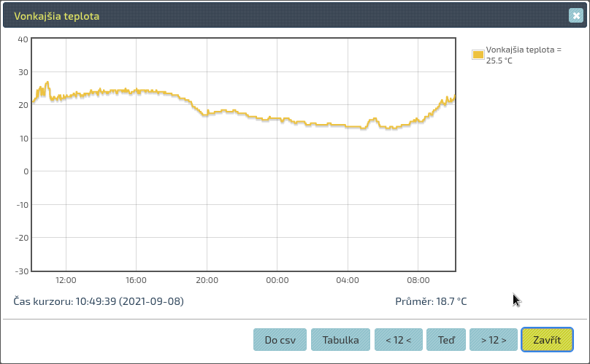
Task: Click the 20:00 x-axis label
Action: tap(207, 280)
